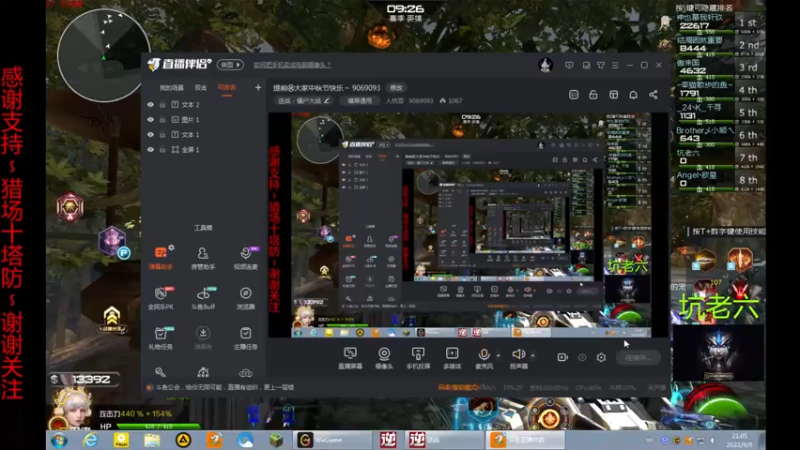Image resolution: width=800 pixels, height=450 pixels.
Task: Hide the 文本 1 source layer
Action: pyautogui.click(x=150, y=135)
